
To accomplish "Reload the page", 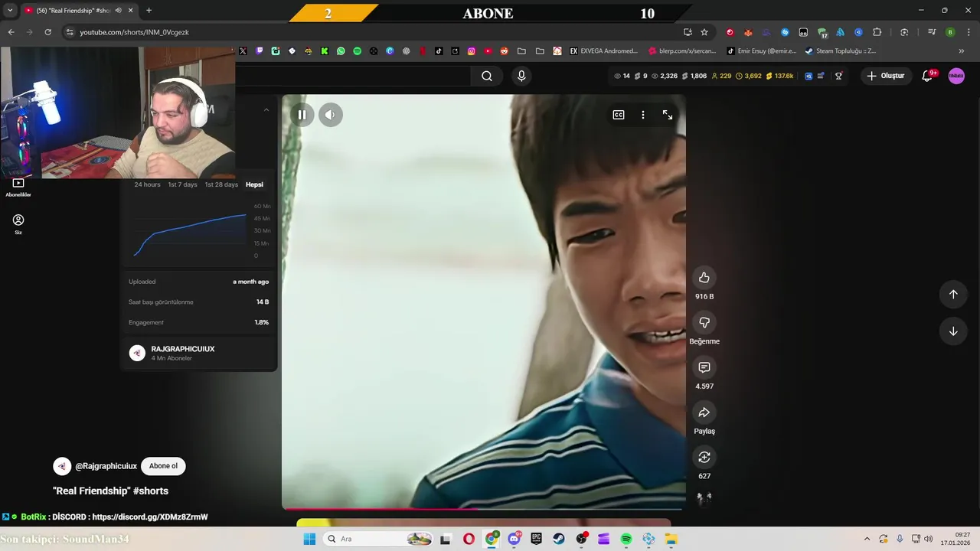I will 47,32.
